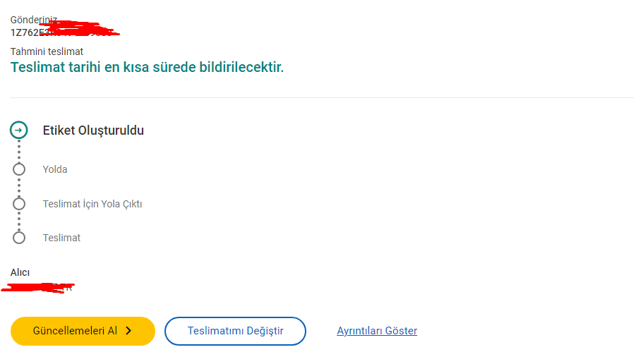Click the empty circle beside Yolda
Screen dimensions: 643x364
(x=19, y=169)
